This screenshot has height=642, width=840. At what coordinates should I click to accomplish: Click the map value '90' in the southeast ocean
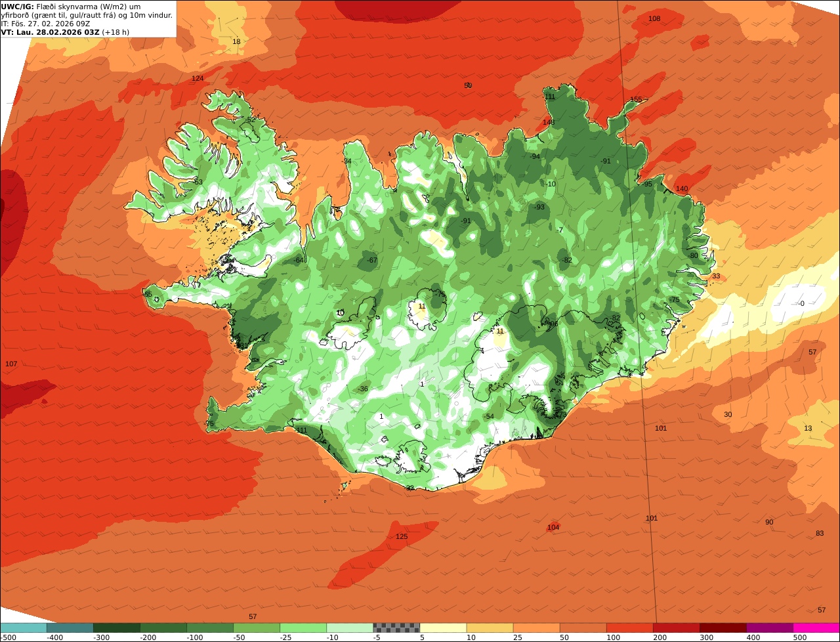769,523
